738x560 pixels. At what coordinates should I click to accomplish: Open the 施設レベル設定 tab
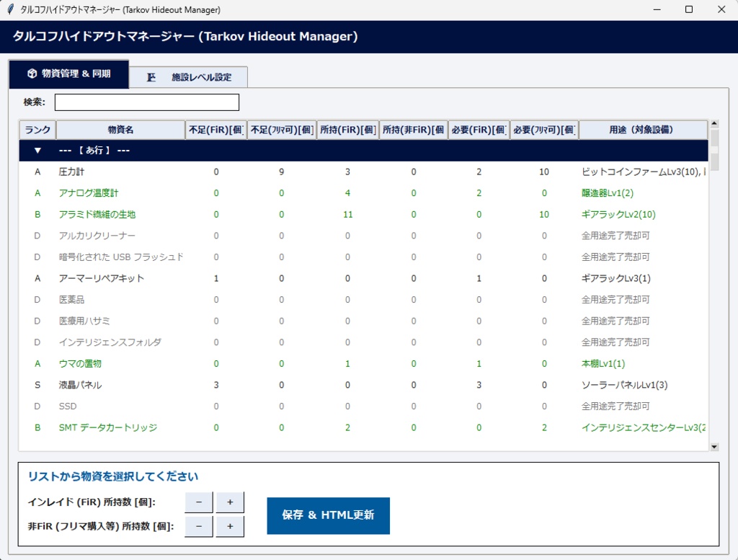(x=188, y=77)
